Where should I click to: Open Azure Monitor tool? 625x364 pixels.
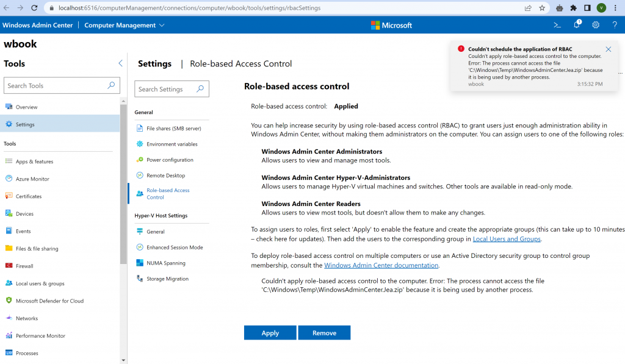point(60,179)
